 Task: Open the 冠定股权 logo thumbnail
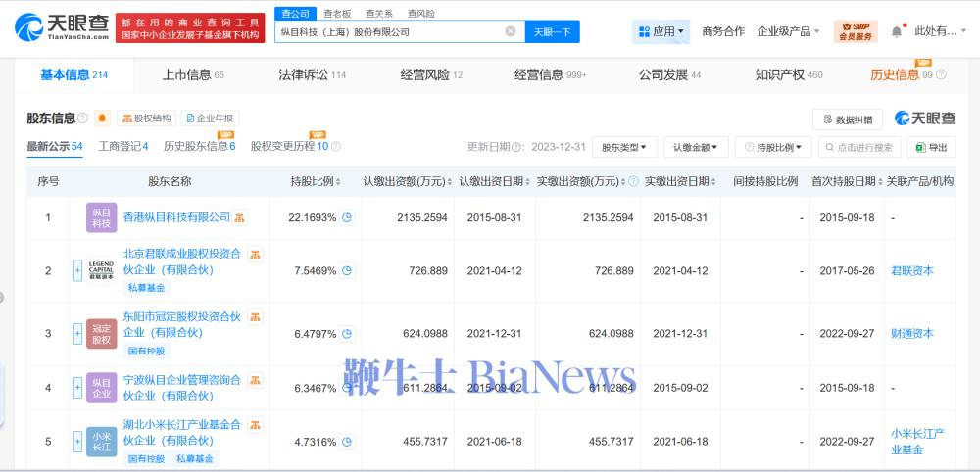102,333
